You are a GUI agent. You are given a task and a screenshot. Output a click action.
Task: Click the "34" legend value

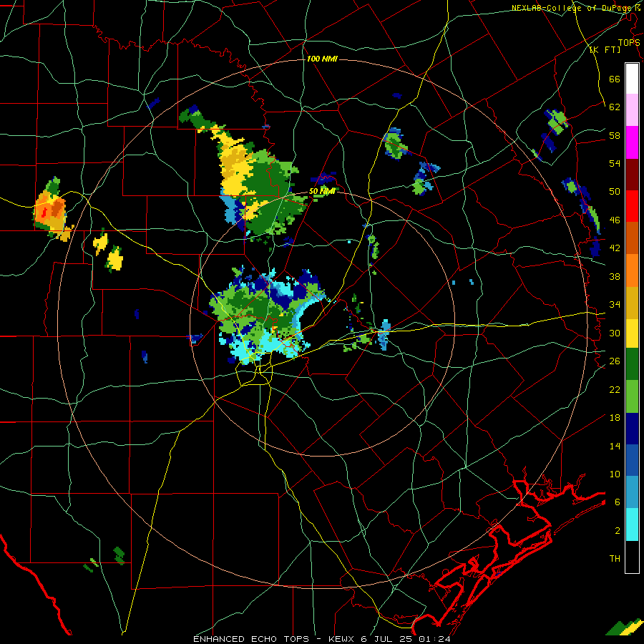coord(615,305)
